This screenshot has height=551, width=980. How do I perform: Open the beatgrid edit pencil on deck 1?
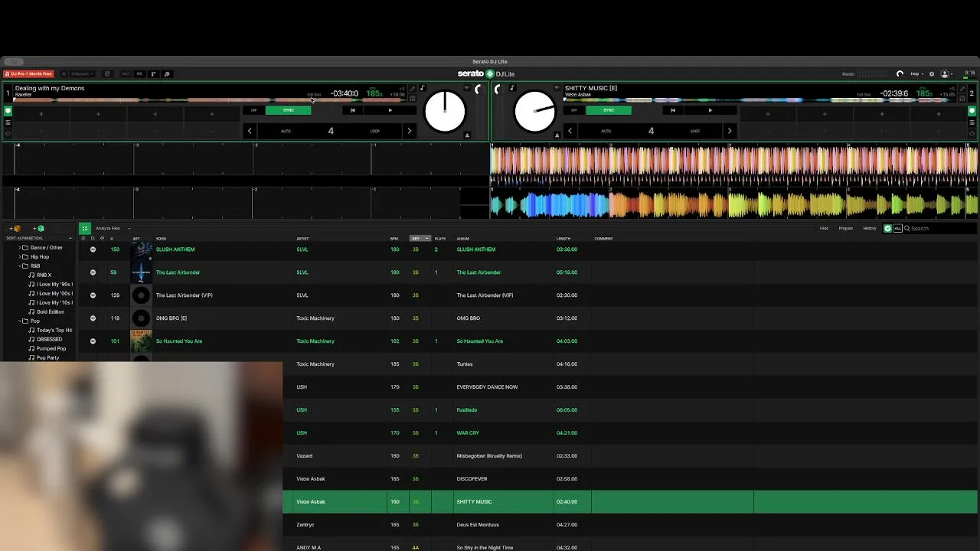click(x=412, y=89)
